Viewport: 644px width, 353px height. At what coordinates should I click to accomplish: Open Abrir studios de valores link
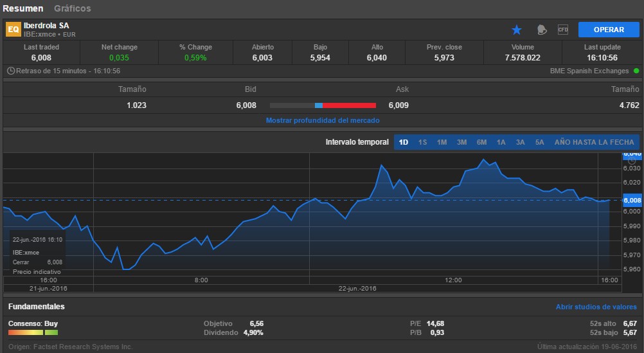(x=596, y=307)
